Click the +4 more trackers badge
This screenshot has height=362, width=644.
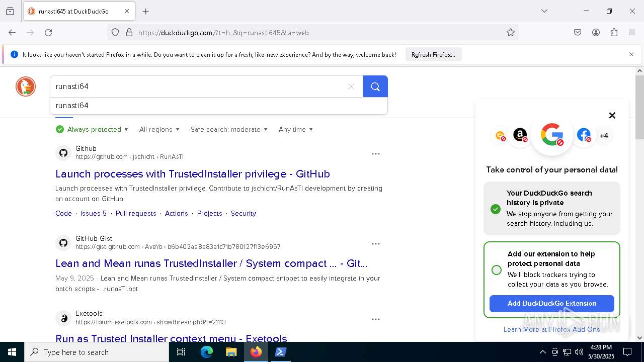[604, 136]
